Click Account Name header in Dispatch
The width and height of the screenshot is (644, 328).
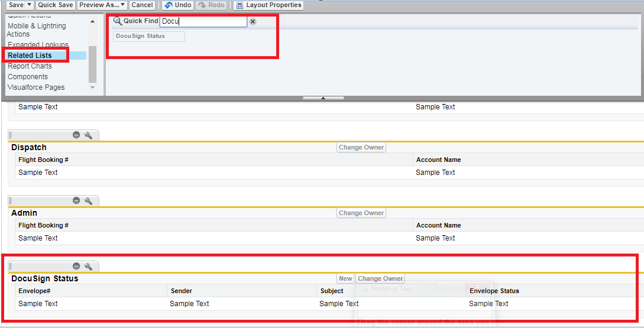439,160
